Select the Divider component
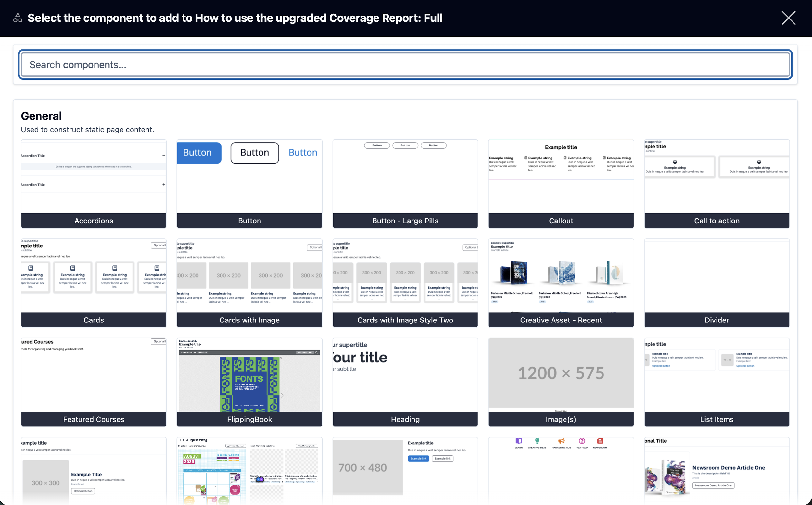This screenshot has height=505, width=812. click(717, 283)
